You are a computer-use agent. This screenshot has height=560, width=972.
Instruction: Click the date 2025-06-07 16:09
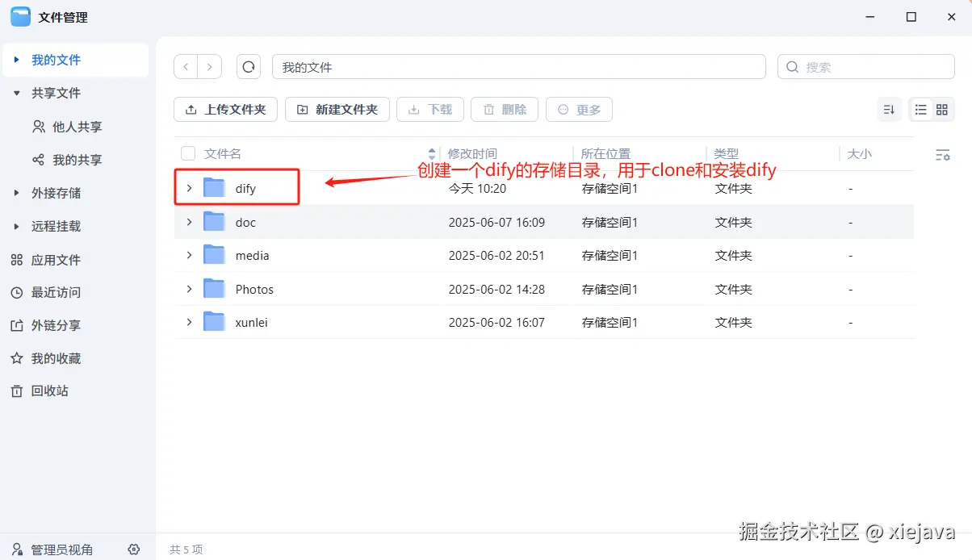(496, 222)
